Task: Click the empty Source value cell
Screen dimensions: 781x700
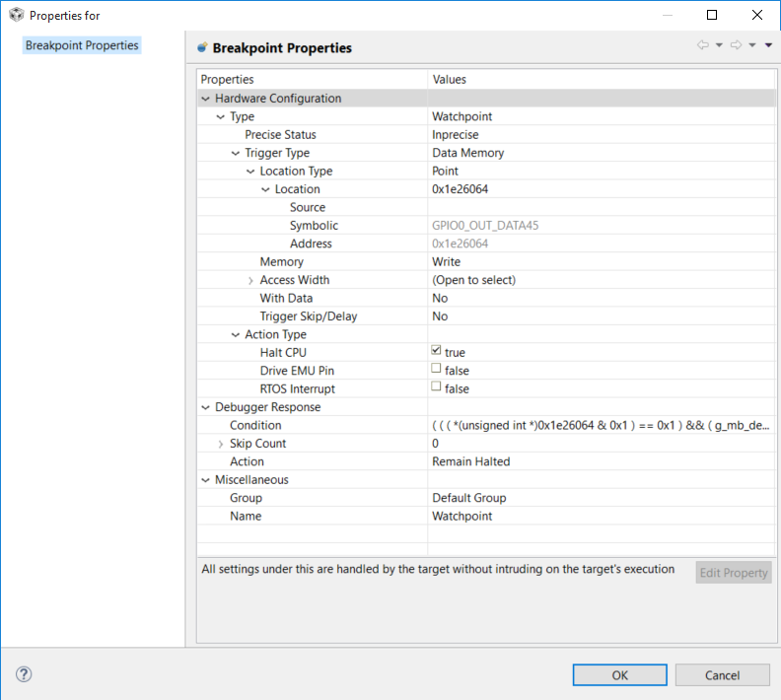Action: [602, 207]
